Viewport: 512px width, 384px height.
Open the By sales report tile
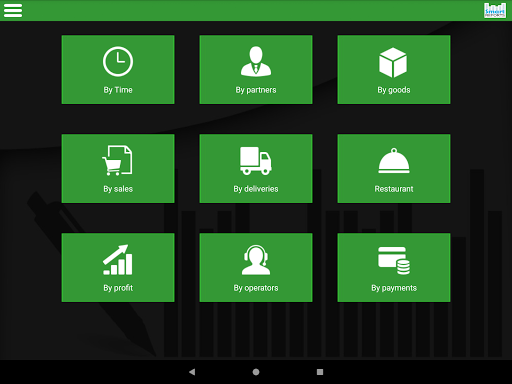pyautogui.click(x=118, y=169)
